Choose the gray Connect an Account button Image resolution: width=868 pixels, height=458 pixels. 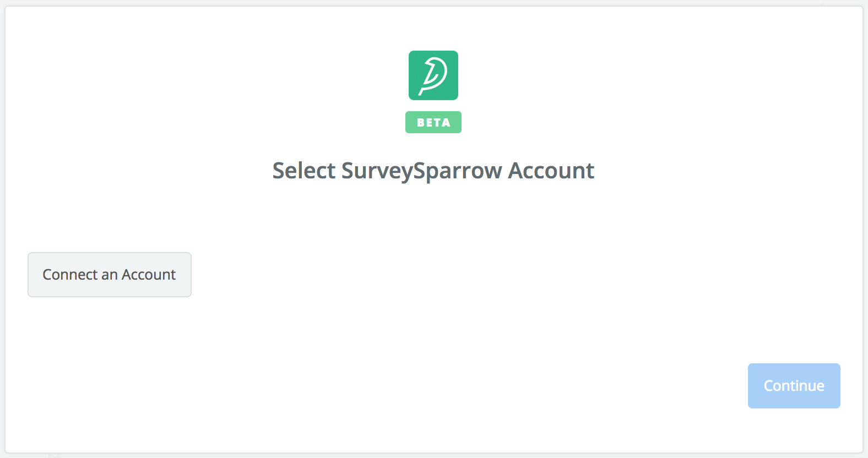[110, 275]
